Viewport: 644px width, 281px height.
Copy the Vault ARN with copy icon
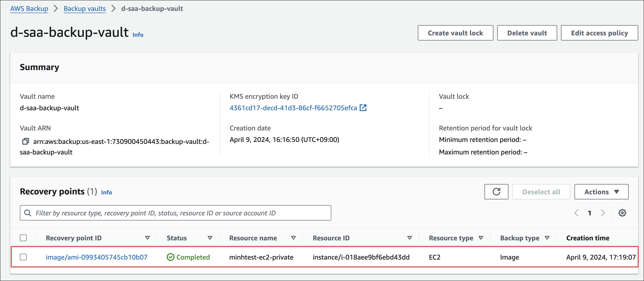(25, 141)
